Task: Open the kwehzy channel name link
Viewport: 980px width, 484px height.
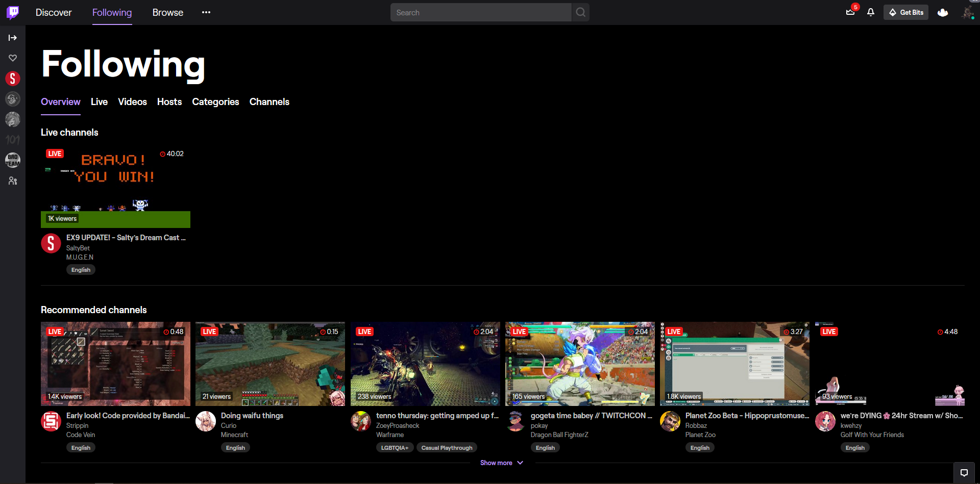Action: coord(851,425)
